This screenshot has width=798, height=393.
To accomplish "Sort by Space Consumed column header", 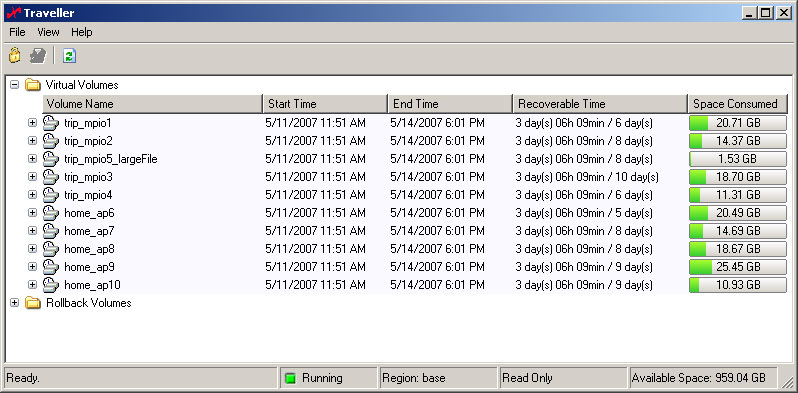I will click(738, 104).
